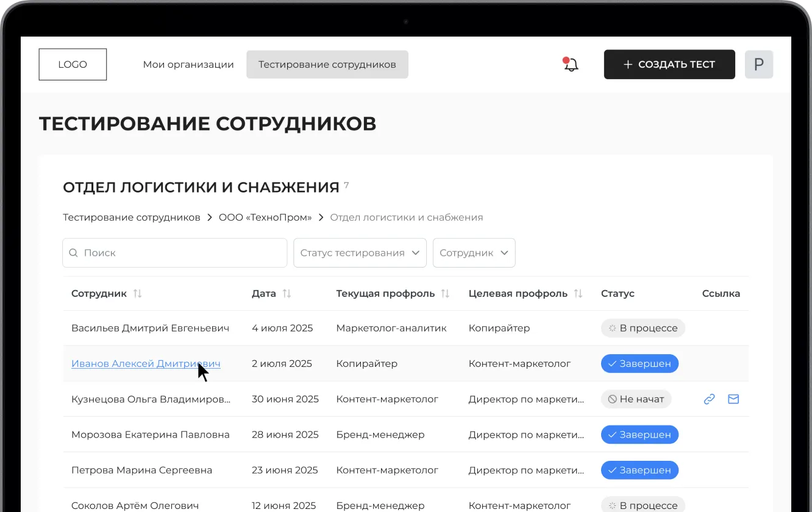Sort by Сотрудник column arrows
Image resolution: width=812 pixels, height=512 pixels.
pyautogui.click(x=138, y=294)
